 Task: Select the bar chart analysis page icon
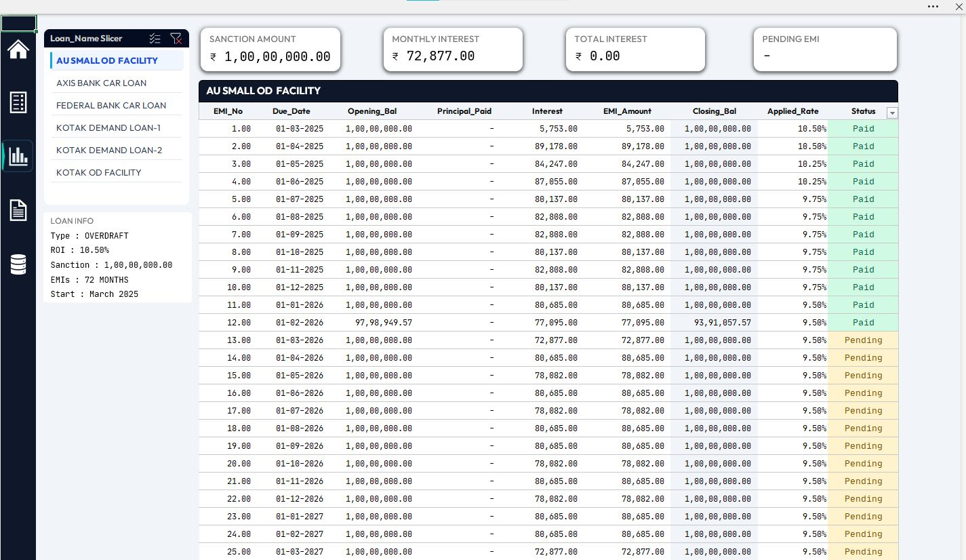click(x=18, y=156)
